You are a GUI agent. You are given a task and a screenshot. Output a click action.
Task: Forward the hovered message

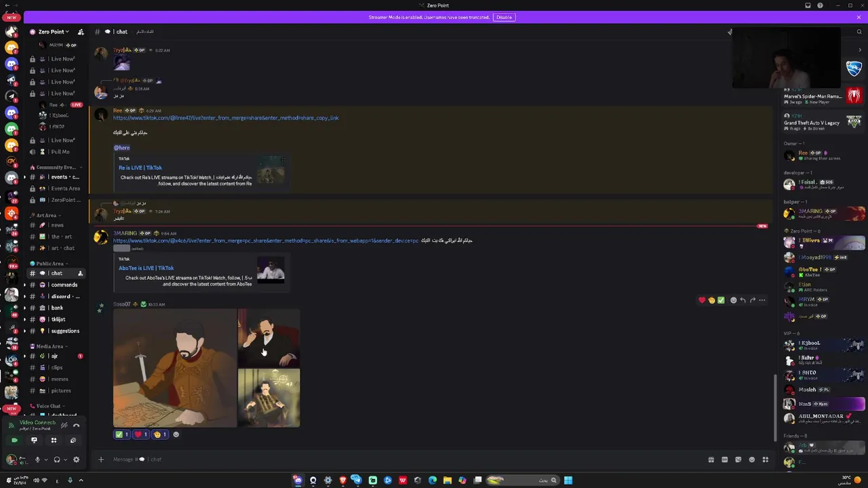click(x=752, y=300)
